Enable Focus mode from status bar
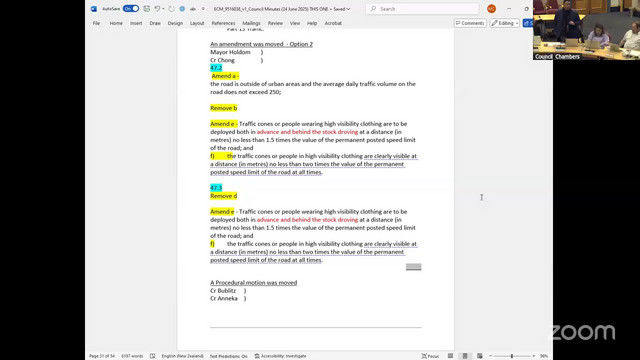The width and height of the screenshot is (640, 360). 430,356
